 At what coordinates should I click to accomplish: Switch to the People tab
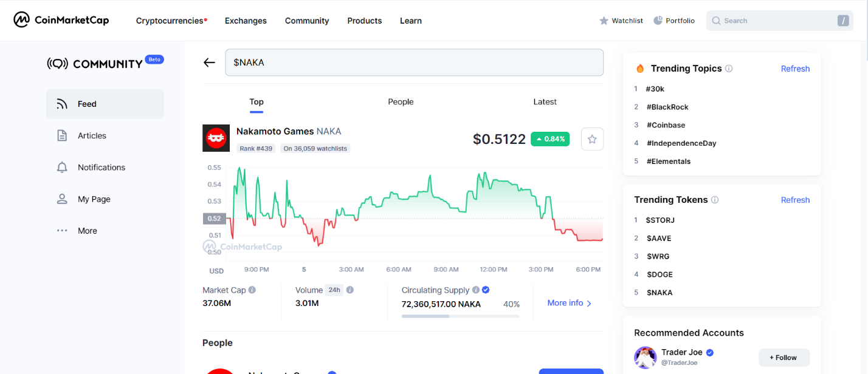(x=401, y=102)
